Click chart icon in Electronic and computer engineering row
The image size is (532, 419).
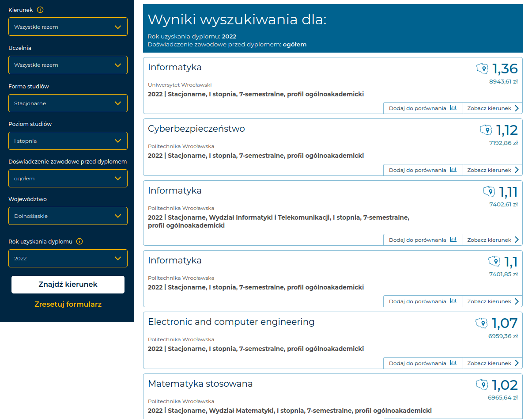click(x=453, y=363)
